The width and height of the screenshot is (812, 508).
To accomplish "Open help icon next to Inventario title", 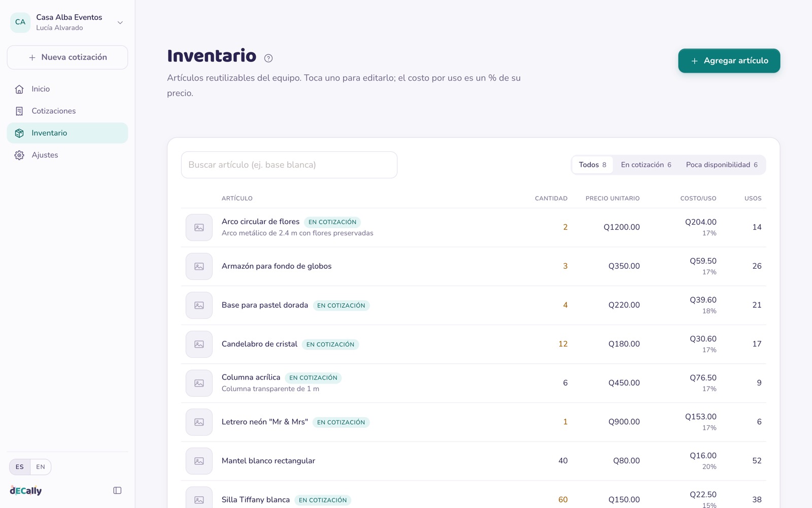I will pos(268,58).
